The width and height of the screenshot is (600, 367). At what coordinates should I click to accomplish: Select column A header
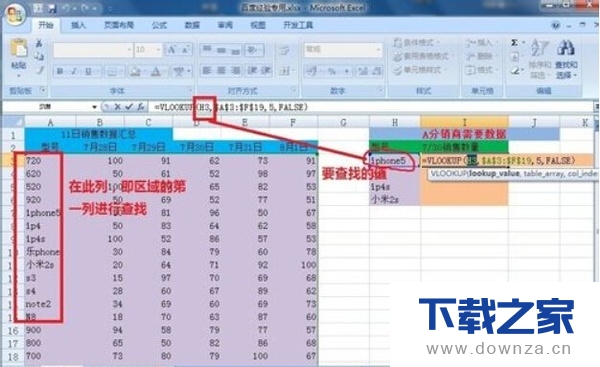tap(51, 122)
